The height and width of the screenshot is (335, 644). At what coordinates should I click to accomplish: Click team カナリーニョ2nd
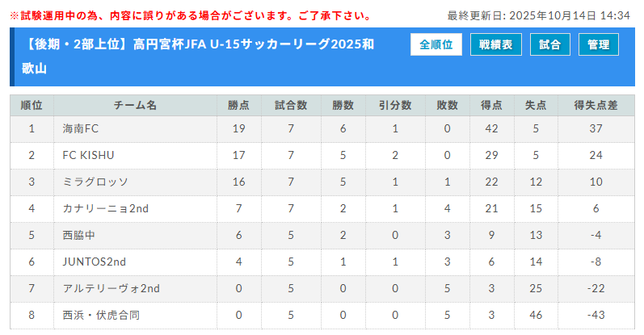105,208
